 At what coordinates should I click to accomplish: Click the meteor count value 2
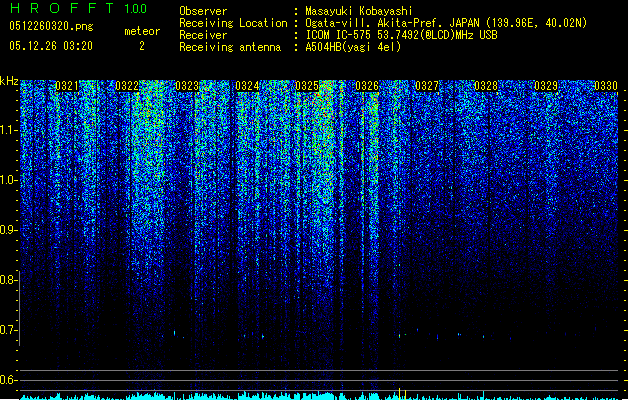click(142, 46)
